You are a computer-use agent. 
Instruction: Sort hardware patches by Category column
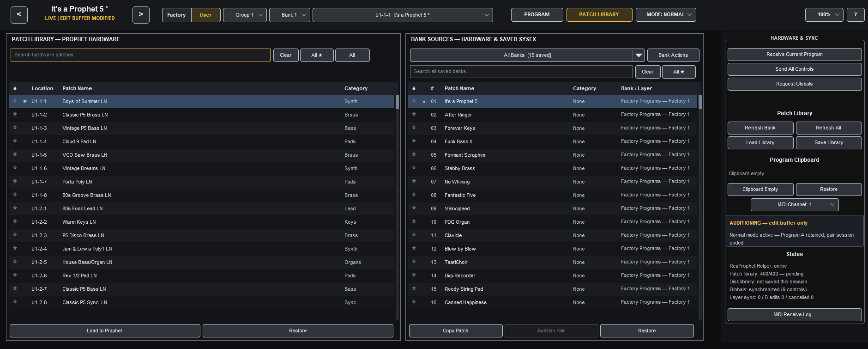pos(356,88)
